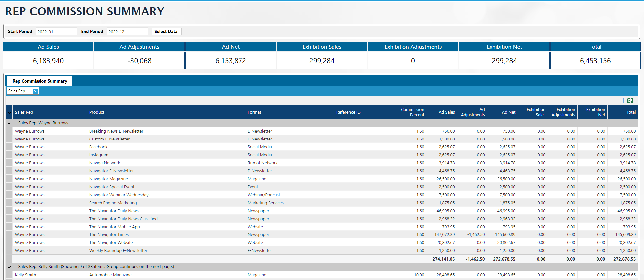
Task: Collapse the Kelly Smith group
Action: point(9,267)
